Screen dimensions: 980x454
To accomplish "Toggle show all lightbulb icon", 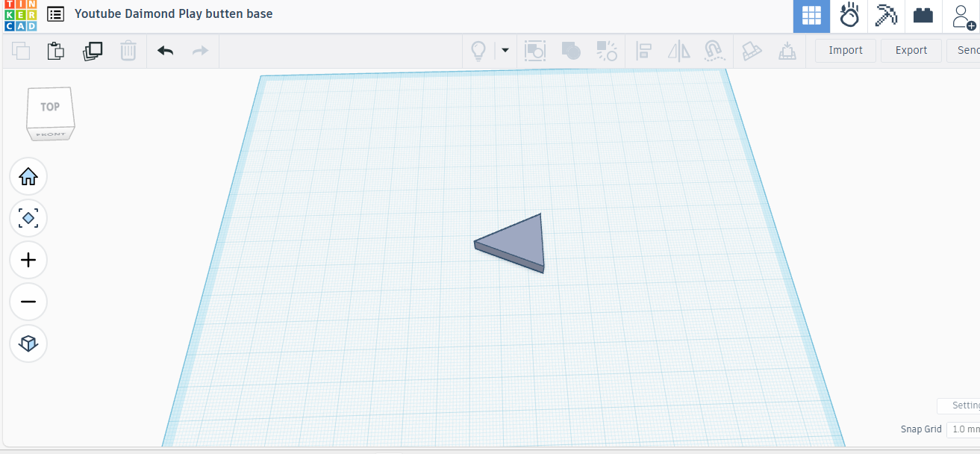I will click(x=478, y=51).
